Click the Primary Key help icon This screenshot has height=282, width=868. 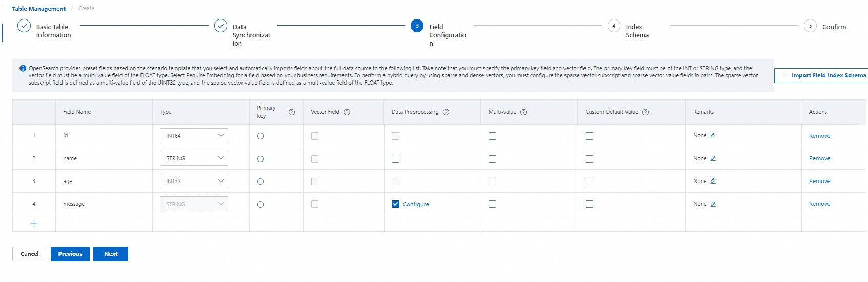(292, 112)
